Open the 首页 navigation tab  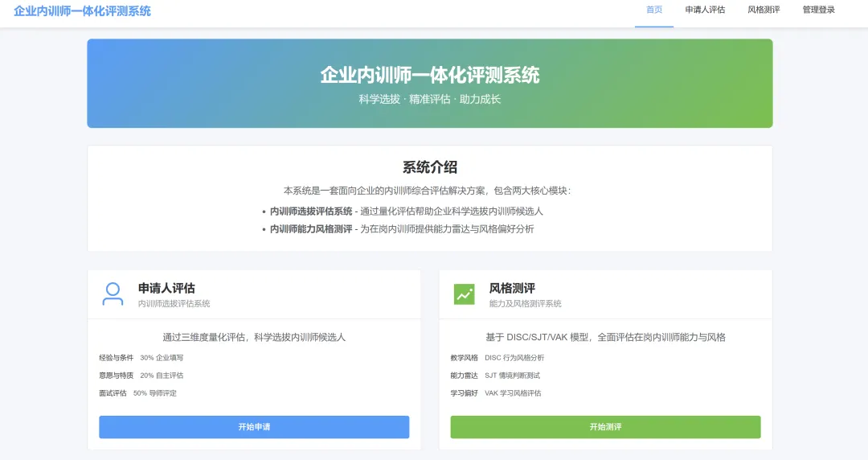pyautogui.click(x=653, y=10)
